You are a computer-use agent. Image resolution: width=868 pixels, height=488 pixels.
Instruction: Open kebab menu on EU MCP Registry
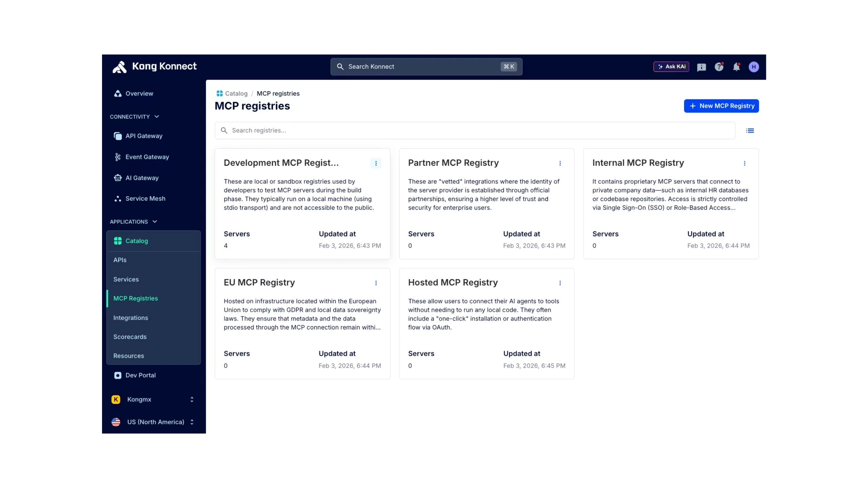[376, 283]
